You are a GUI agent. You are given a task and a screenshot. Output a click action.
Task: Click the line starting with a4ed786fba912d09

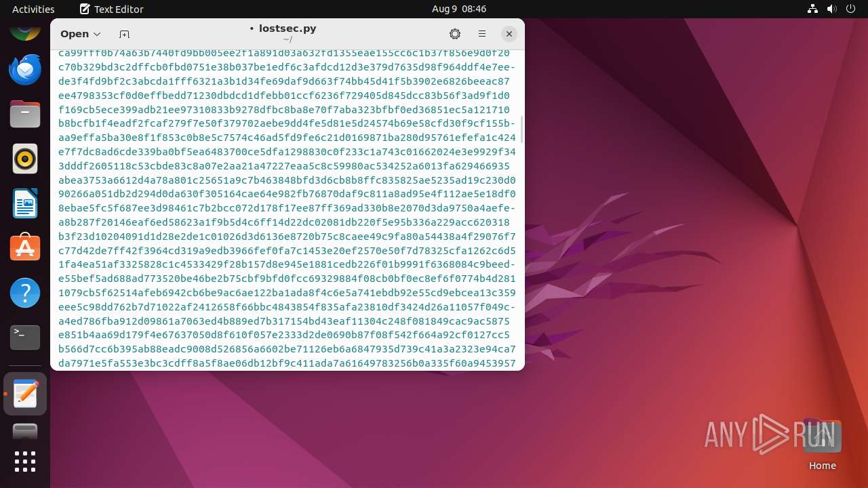pos(284,321)
